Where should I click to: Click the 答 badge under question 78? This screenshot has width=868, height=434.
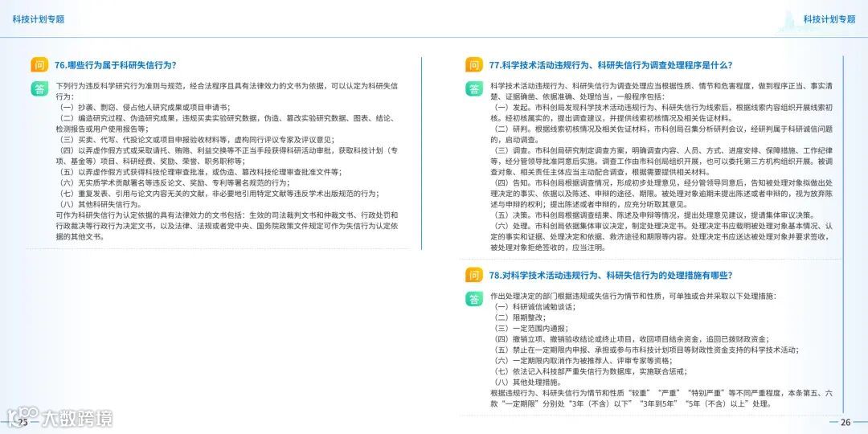[474, 298]
